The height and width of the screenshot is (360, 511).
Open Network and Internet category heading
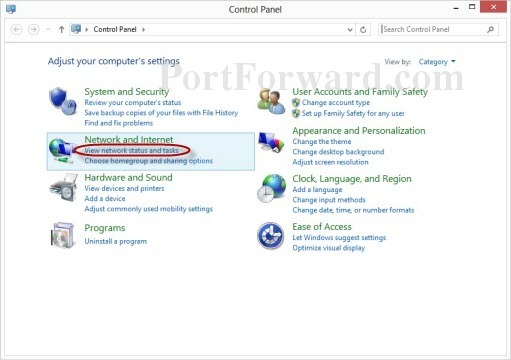129,139
